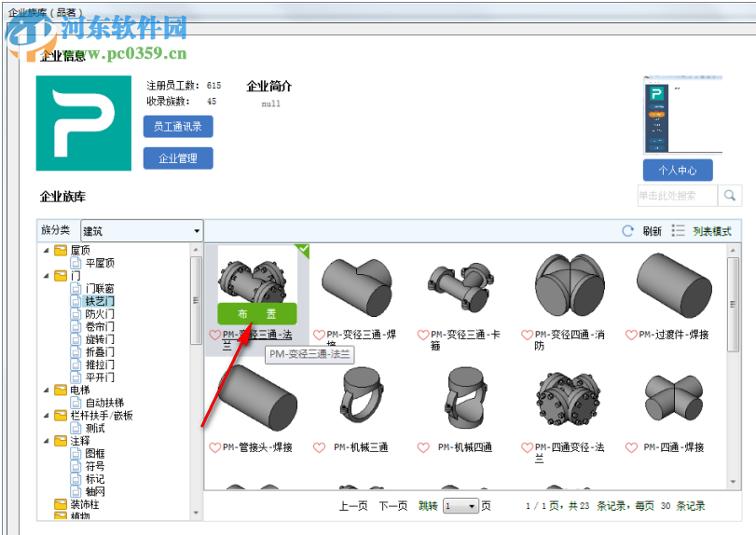
Task: Select 平开门 tree item
Action: pyautogui.click(x=100, y=377)
